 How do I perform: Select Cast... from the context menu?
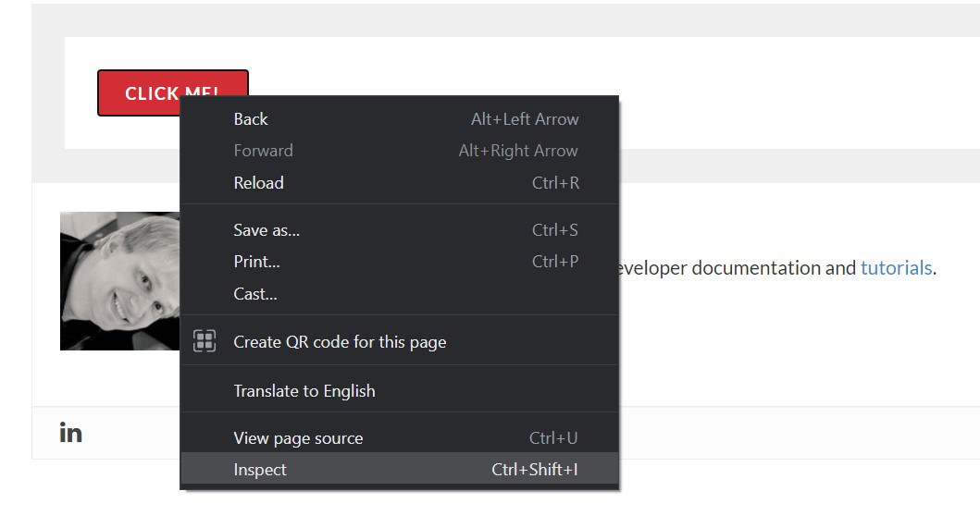point(255,294)
